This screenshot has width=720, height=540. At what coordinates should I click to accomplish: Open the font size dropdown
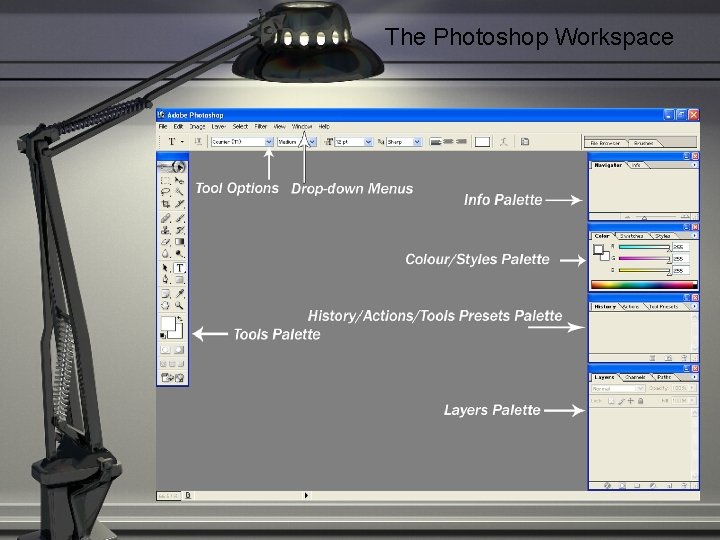(368, 142)
